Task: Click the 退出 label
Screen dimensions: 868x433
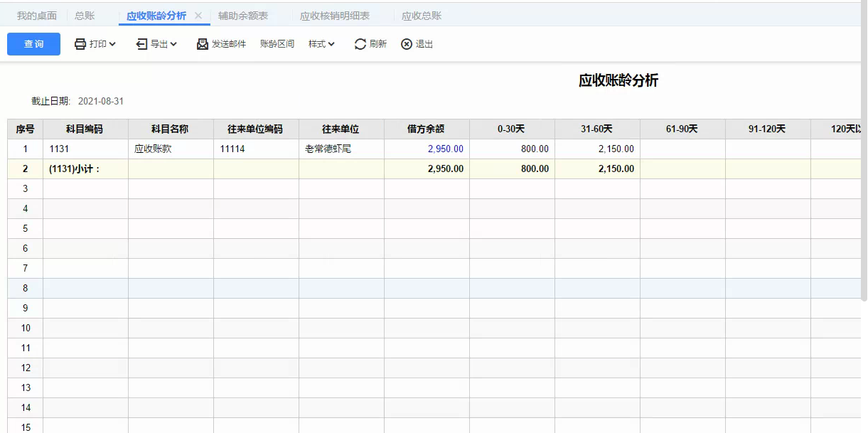Action: tap(424, 44)
